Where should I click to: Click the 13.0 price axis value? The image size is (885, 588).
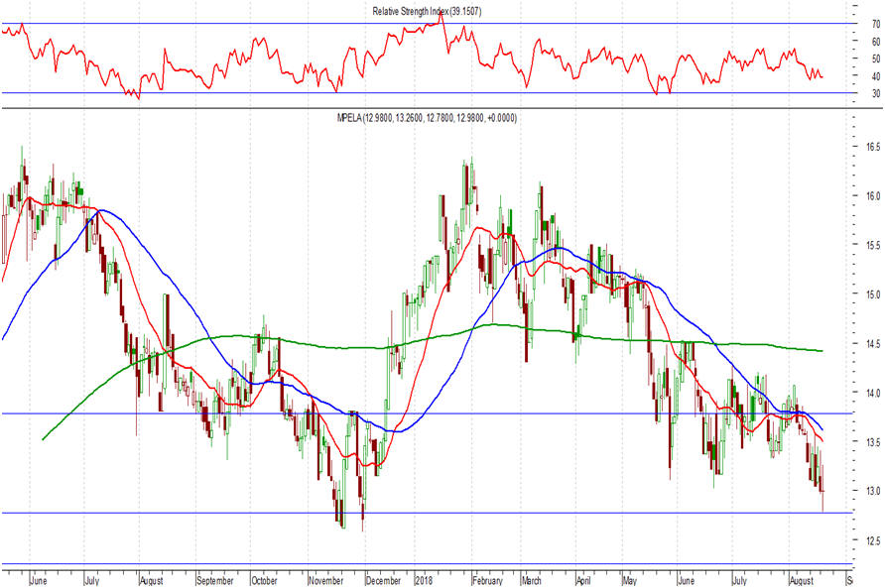pos(873,491)
